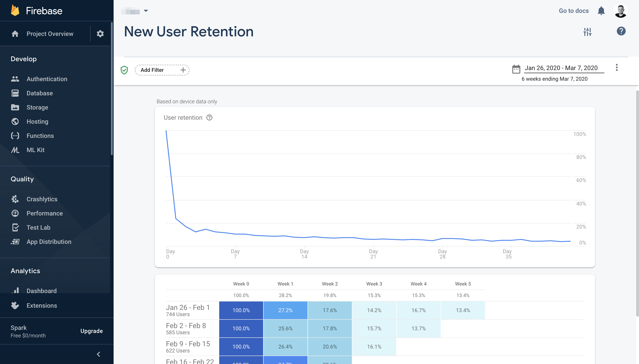
Task: Click the notifications bell icon
Action: tap(601, 11)
